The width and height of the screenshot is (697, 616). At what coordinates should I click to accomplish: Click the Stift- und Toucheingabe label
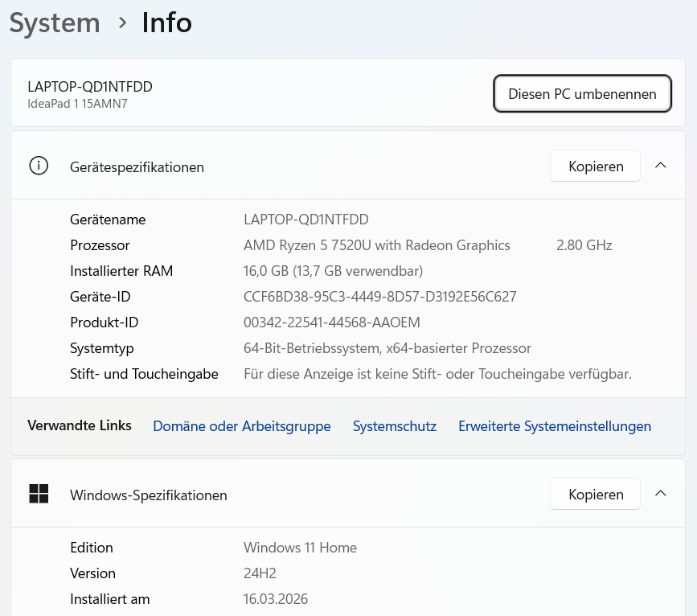point(144,375)
